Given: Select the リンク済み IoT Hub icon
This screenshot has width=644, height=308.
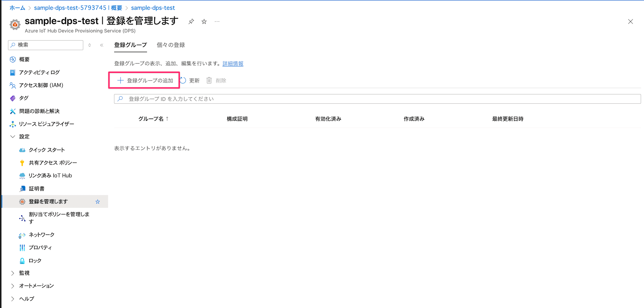Looking at the screenshot, I should 22,176.
